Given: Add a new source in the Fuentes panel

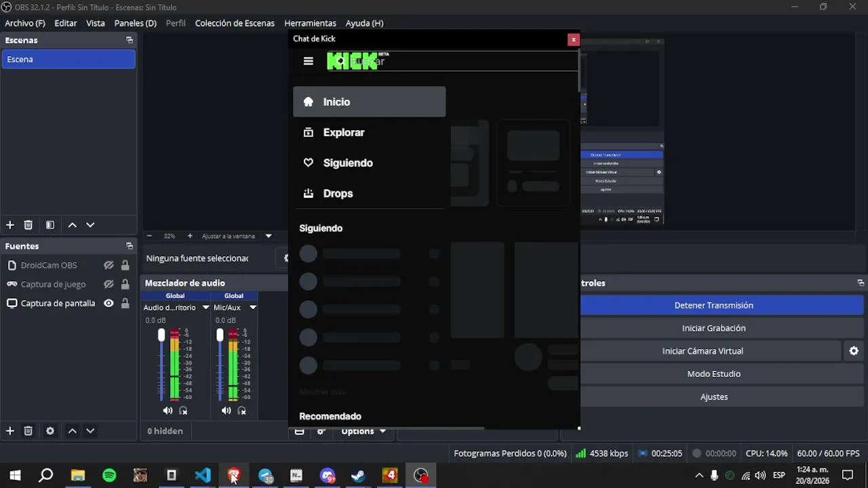Looking at the screenshot, I should (x=10, y=431).
